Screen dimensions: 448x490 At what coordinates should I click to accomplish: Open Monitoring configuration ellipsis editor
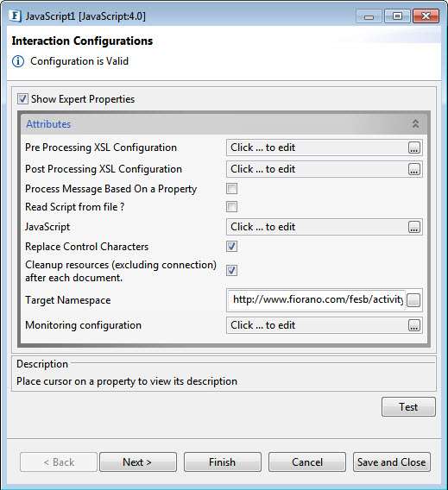pos(414,325)
